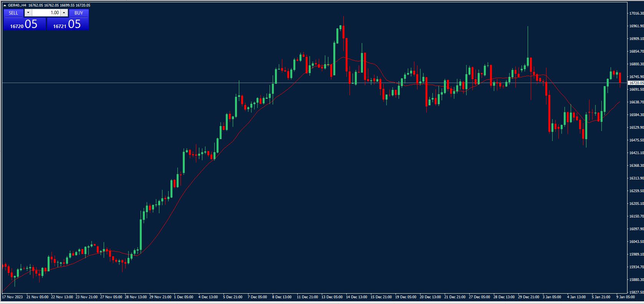
Task: Click the 17016.30 price scale label
Action: [x=636, y=13]
